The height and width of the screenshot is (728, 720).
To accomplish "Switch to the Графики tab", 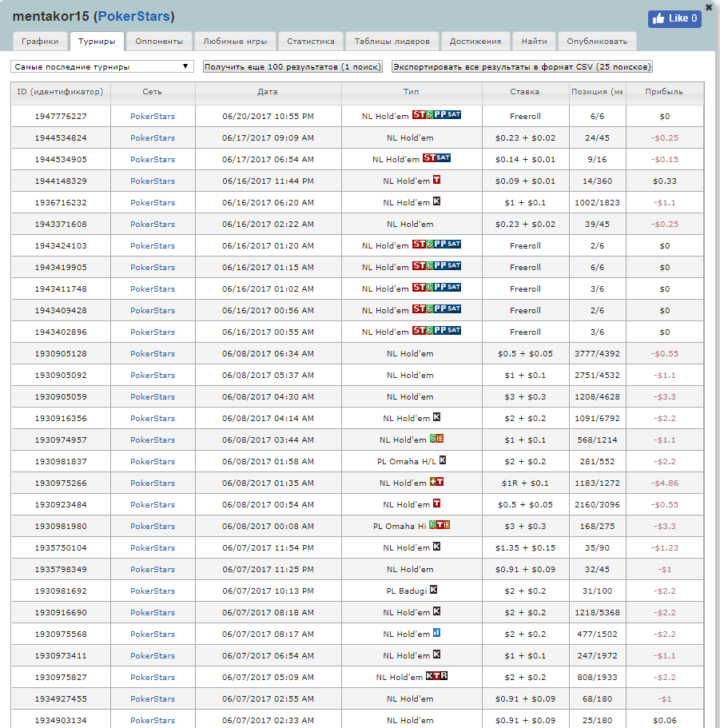I will click(41, 41).
